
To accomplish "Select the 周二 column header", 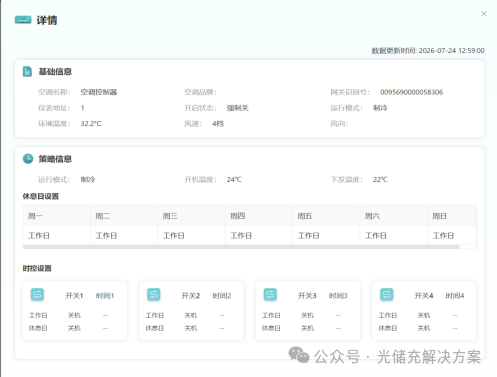I will (x=124, y=216).
